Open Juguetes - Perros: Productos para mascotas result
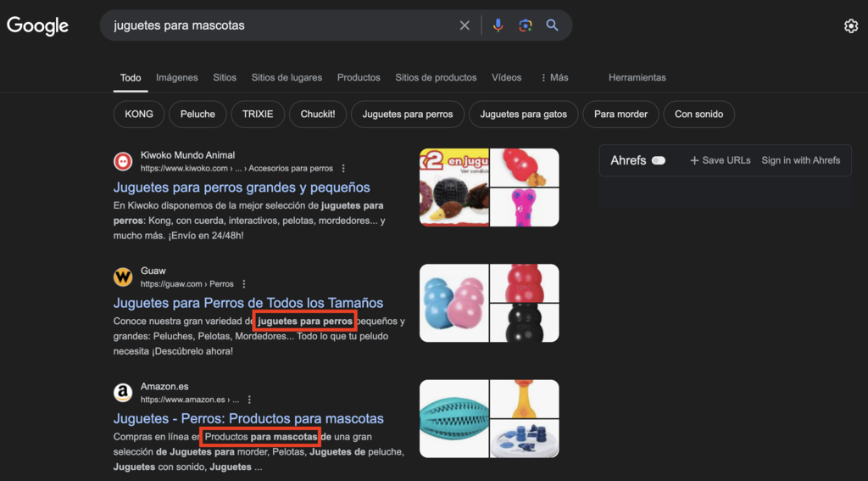The width and height of the screenshot is (868, 481). click(x=248, y=418)
